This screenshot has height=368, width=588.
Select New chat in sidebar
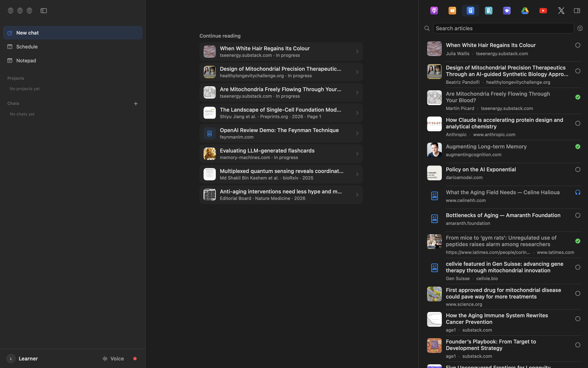coord(73,33)
